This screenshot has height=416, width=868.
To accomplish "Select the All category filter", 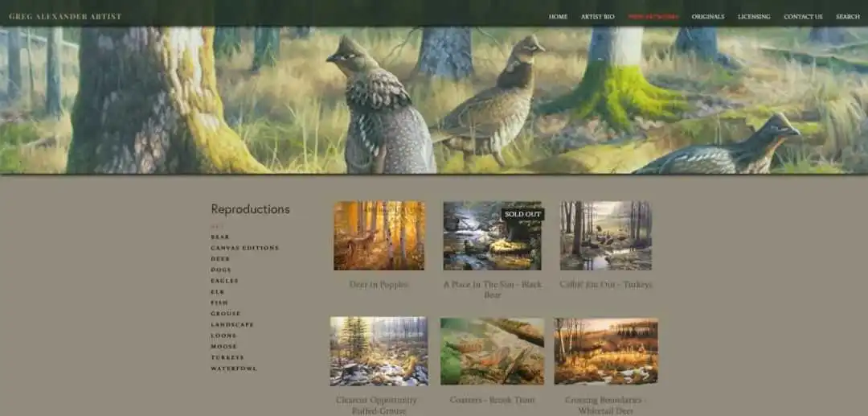I will (216, 226).
